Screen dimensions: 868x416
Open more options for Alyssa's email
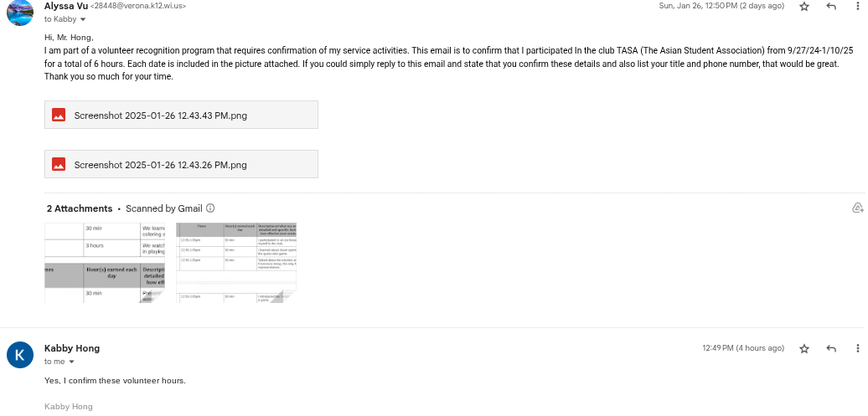pyautogui.click(x=857, y=7)
